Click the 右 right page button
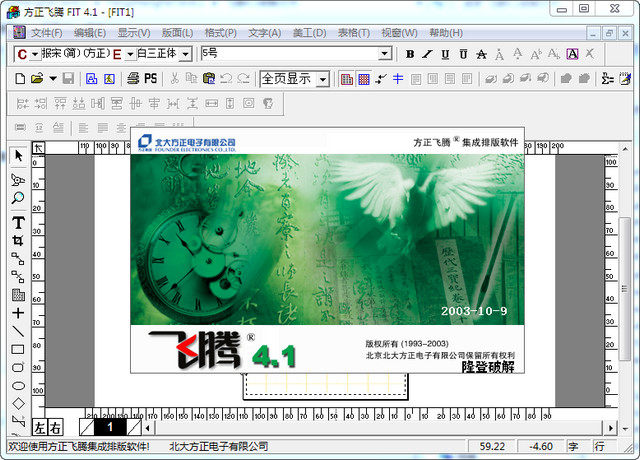The width and height of the screenshot is (640, 460). coord(55,427)
